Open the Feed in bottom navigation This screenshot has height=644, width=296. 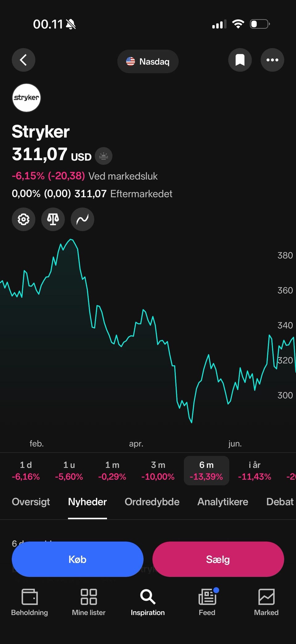pyautogui.click(x=207, y=602)
